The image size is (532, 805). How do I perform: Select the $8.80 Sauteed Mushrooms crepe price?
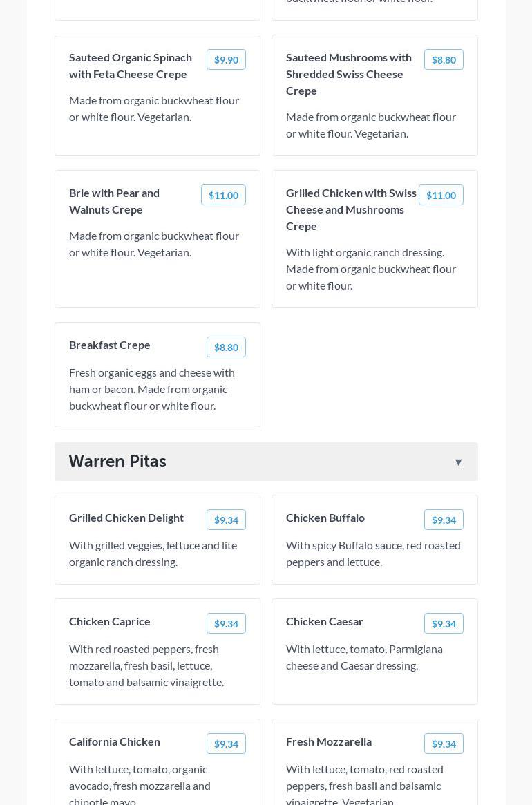pyautogui.click(x=444, y=60)
